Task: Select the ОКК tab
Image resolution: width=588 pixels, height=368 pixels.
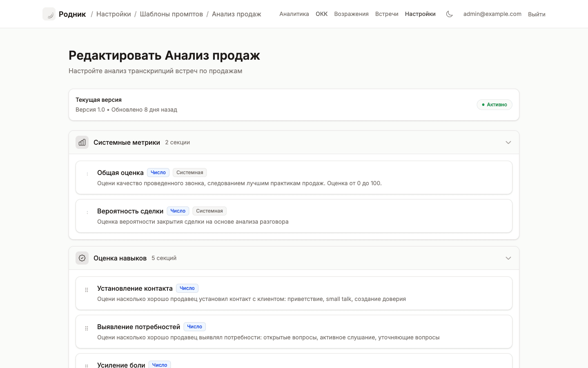Action: click(321, 13)
